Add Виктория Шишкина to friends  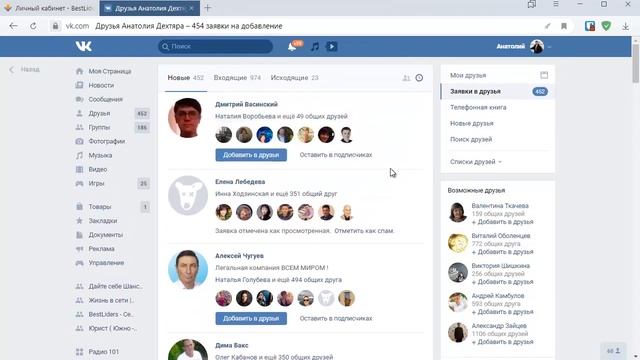click(502, 282)
